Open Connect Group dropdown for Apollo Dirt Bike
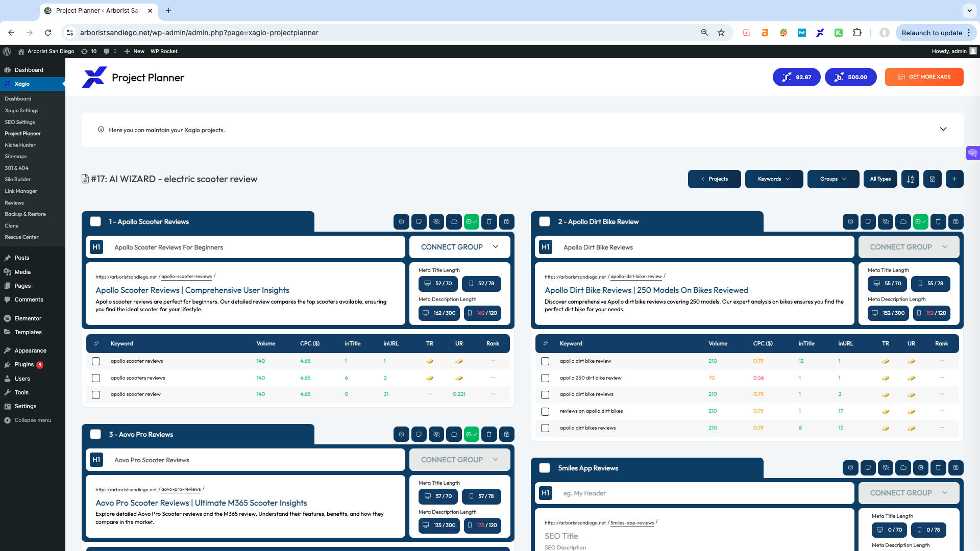The height and width of the screenshot is (551, 980). [x=909, y=247]
